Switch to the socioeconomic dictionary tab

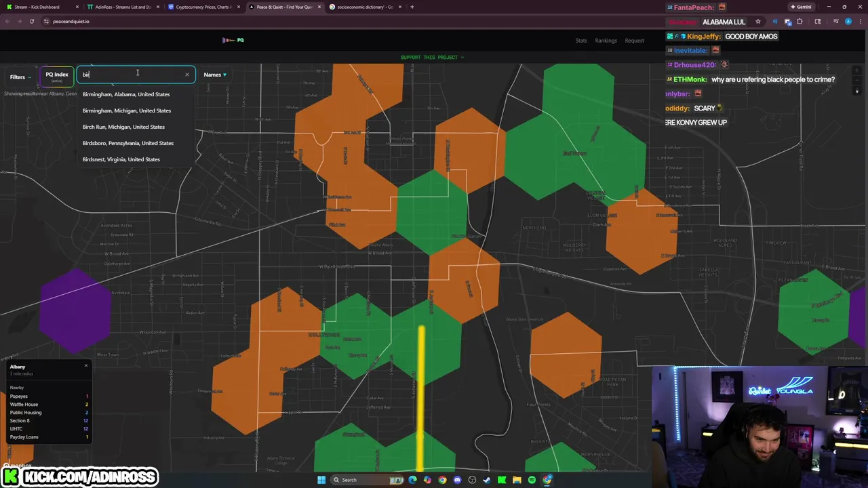pos(365,7)
